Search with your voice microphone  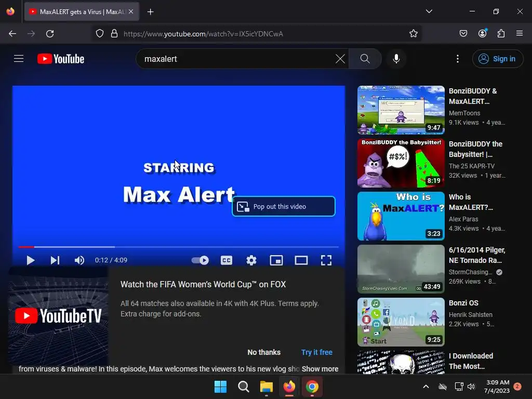click(x=396, y=59)
